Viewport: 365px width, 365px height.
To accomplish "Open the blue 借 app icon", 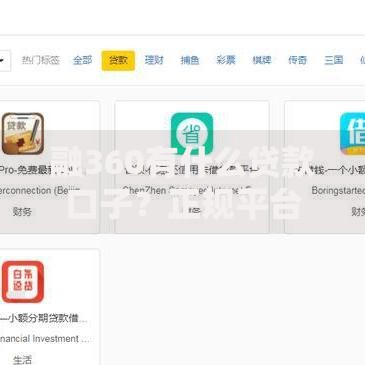I will pos(352,134).
